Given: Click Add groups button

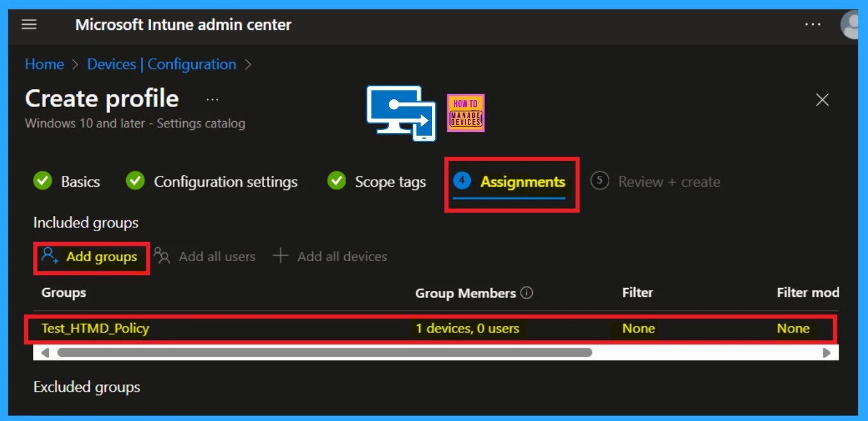Looking at the screenshot, I should point(90,257).
